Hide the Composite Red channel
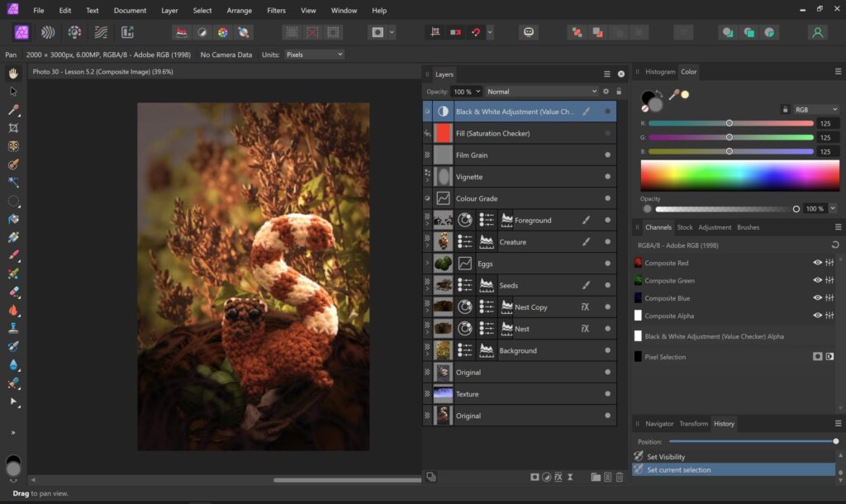 pyautogui.click(x=817, y=263)
